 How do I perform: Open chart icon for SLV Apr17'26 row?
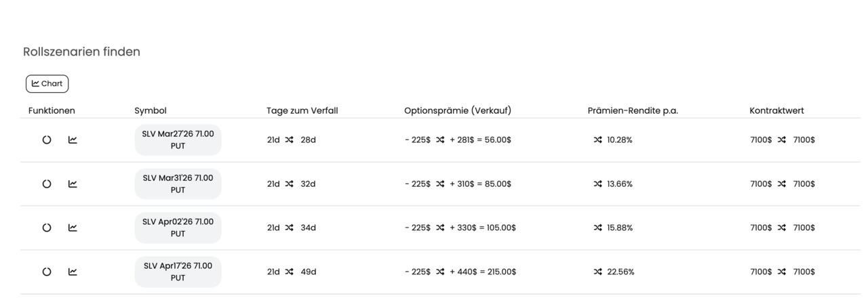pos(73,272)
